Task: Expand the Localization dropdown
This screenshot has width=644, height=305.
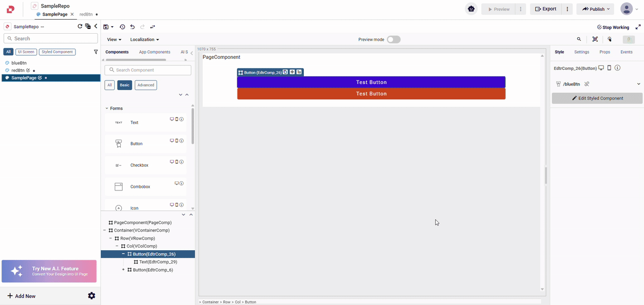Action: (x=144, y=40)
